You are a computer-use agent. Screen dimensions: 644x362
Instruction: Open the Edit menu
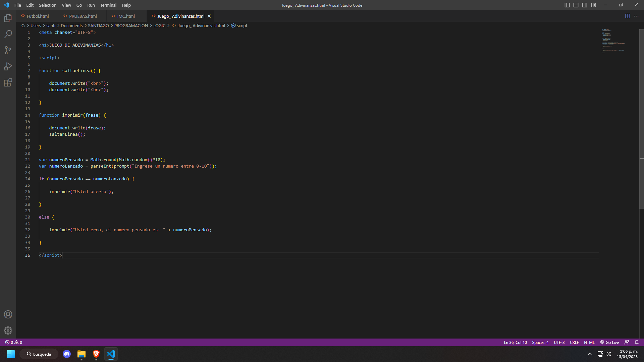point(30,5)
